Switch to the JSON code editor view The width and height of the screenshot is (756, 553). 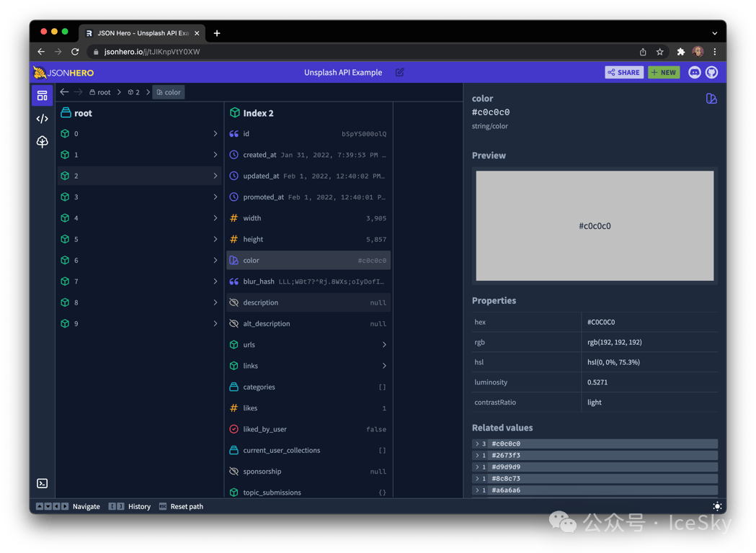[42, 119]
